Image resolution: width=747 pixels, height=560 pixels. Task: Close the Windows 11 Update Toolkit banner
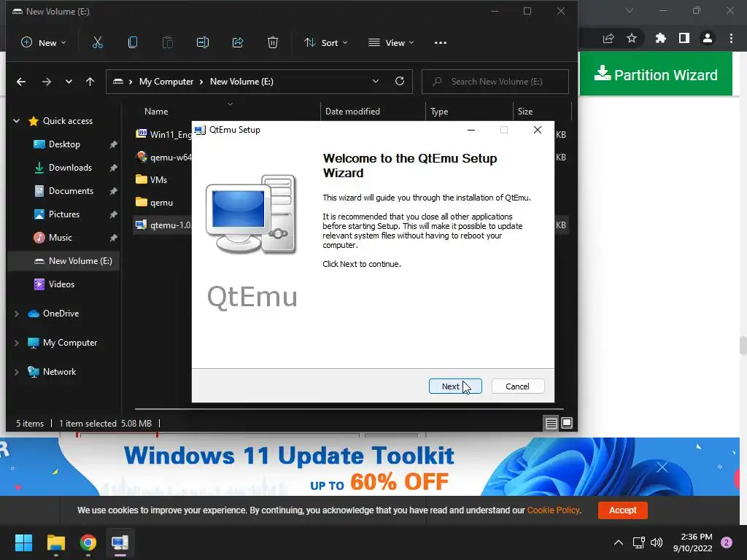(662, 467)
